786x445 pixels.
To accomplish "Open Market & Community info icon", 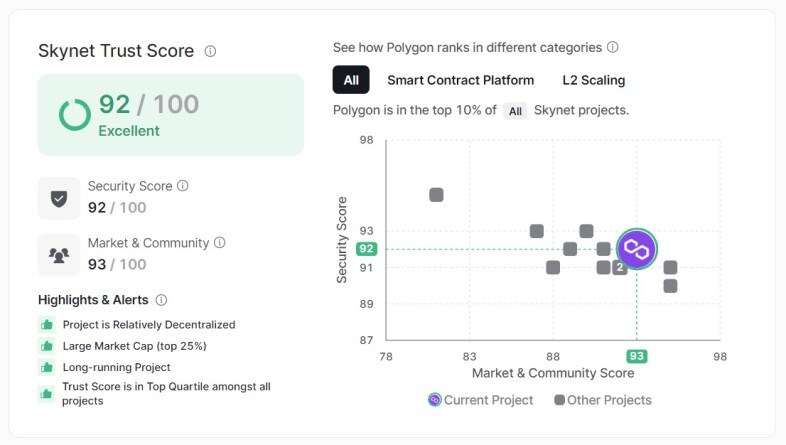I will tap(220, 243).
